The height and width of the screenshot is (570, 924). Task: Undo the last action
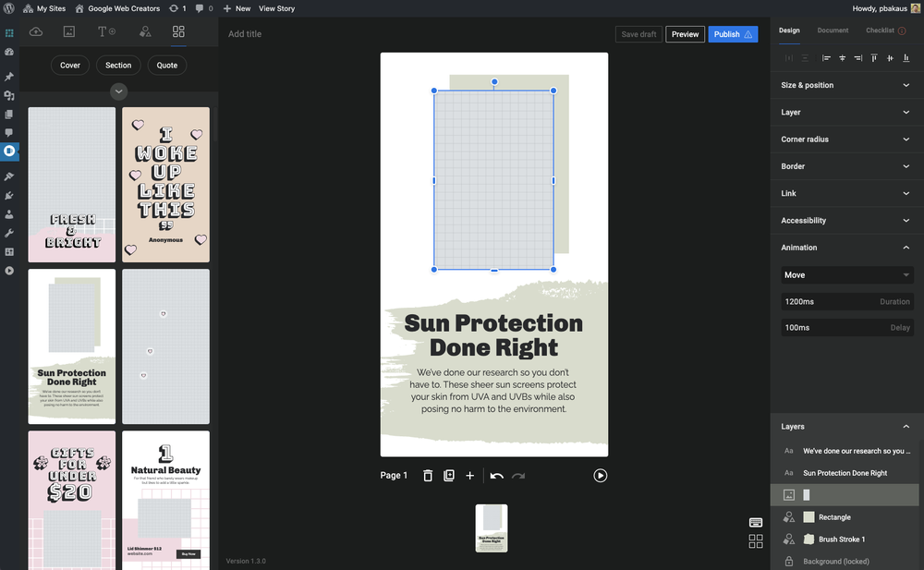click(497, 476)
